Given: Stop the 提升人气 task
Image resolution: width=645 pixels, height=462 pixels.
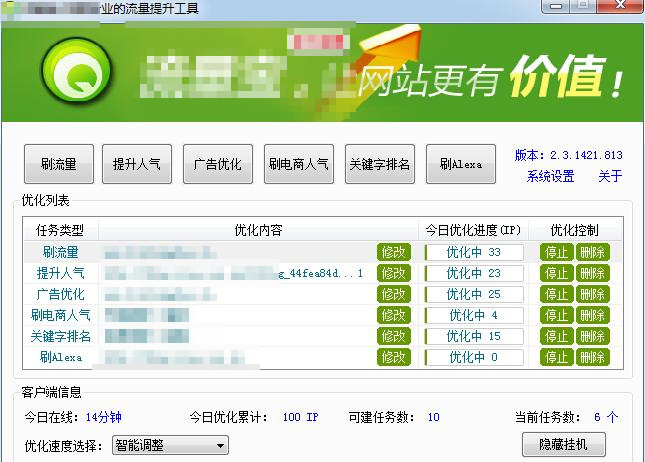Looking at the screenshot, I should click(x=556, y=273).
